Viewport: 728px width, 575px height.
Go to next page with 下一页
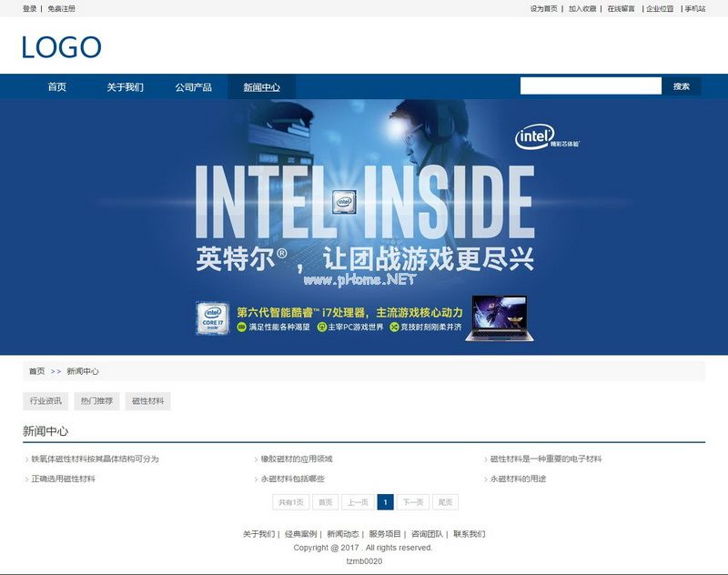[413, 502]
